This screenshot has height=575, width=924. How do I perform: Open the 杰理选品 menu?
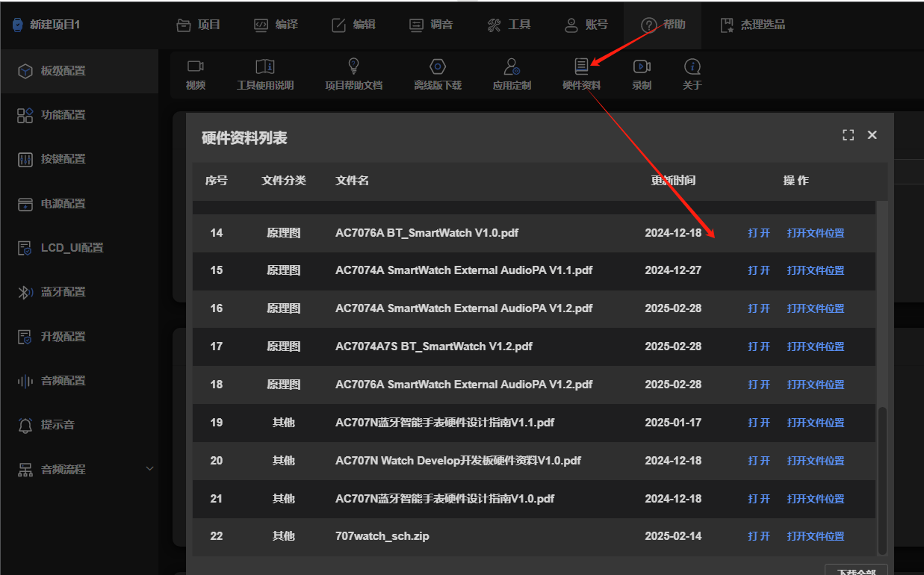tap(753, 25)
